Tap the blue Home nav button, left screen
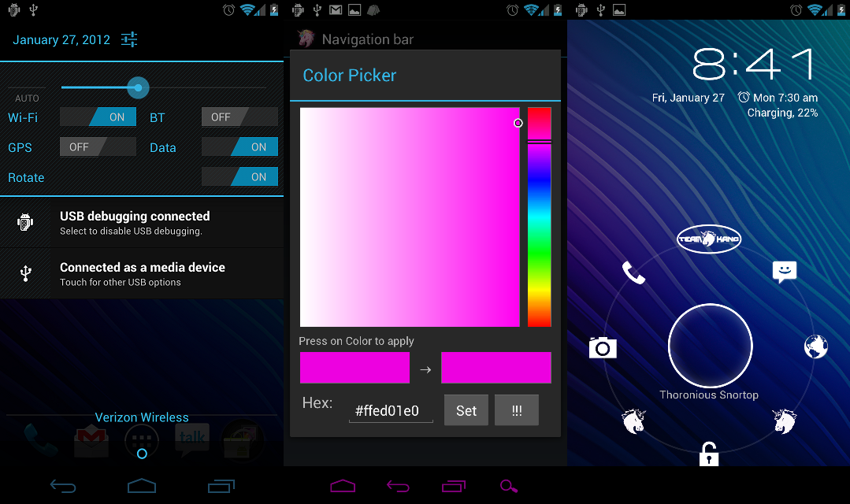 (142, 486)
